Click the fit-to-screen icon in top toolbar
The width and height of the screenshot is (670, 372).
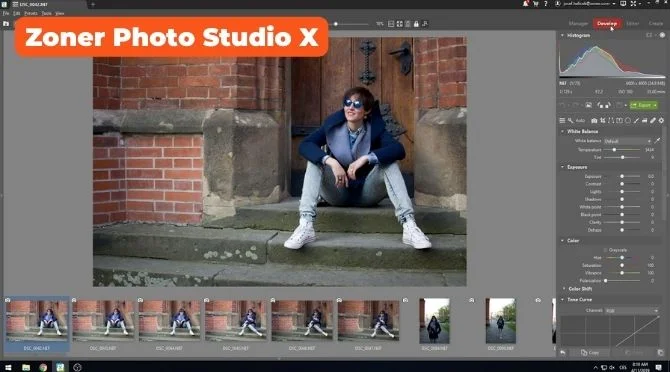tap(399, 24)
